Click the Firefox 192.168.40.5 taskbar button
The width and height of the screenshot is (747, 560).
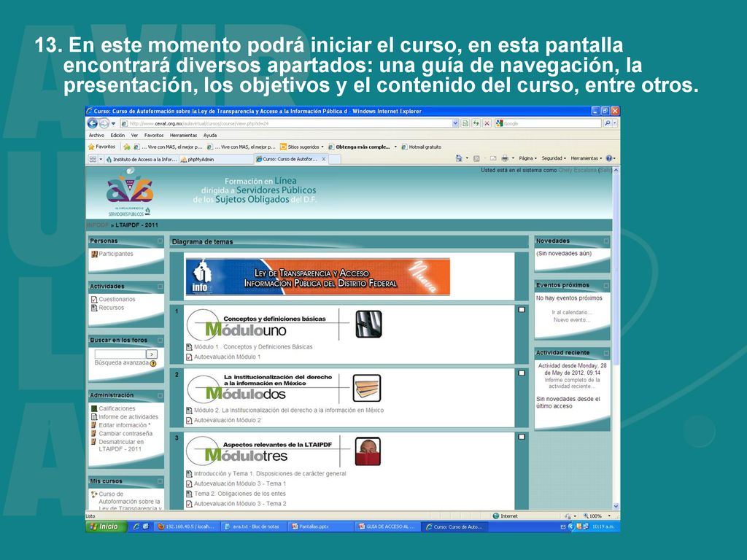(187, 526)
